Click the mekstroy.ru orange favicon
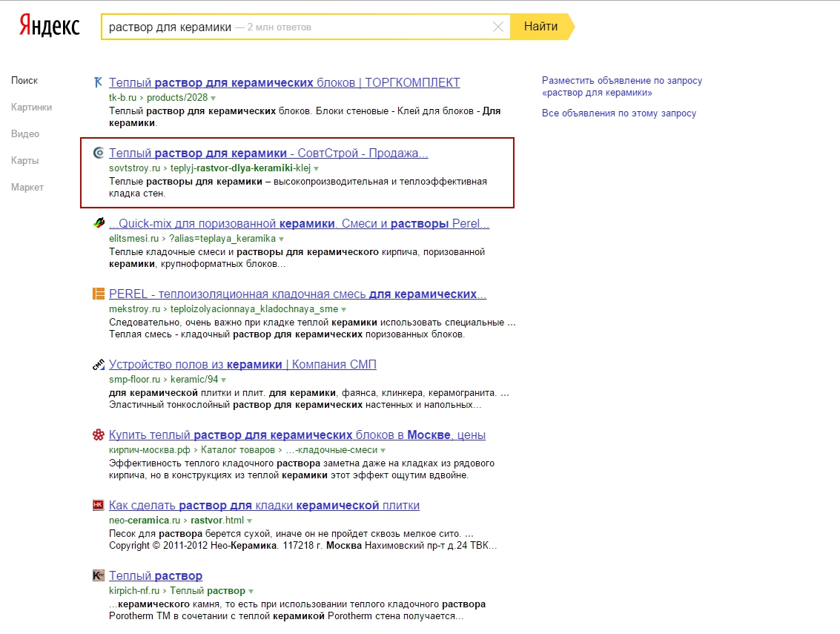The image size is (840, 634). 98,294
